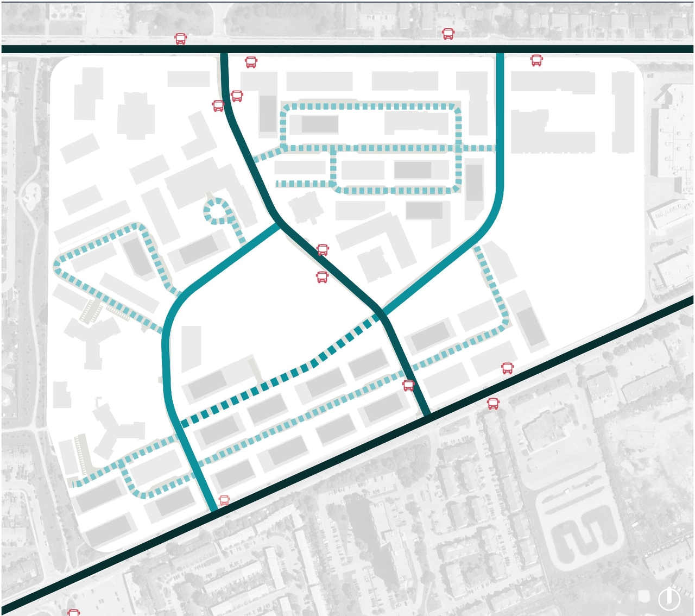Select the bus stop icon on the top-left highway
The image size is (695, 616).
point(181,38)
